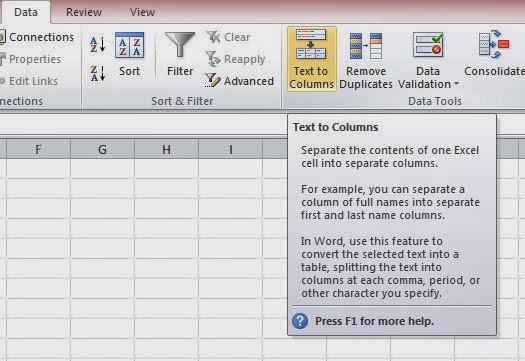Open the Data ribbon tab
Image resolution: width=525 pixels, height=361 pixels.
coord(26,12)
